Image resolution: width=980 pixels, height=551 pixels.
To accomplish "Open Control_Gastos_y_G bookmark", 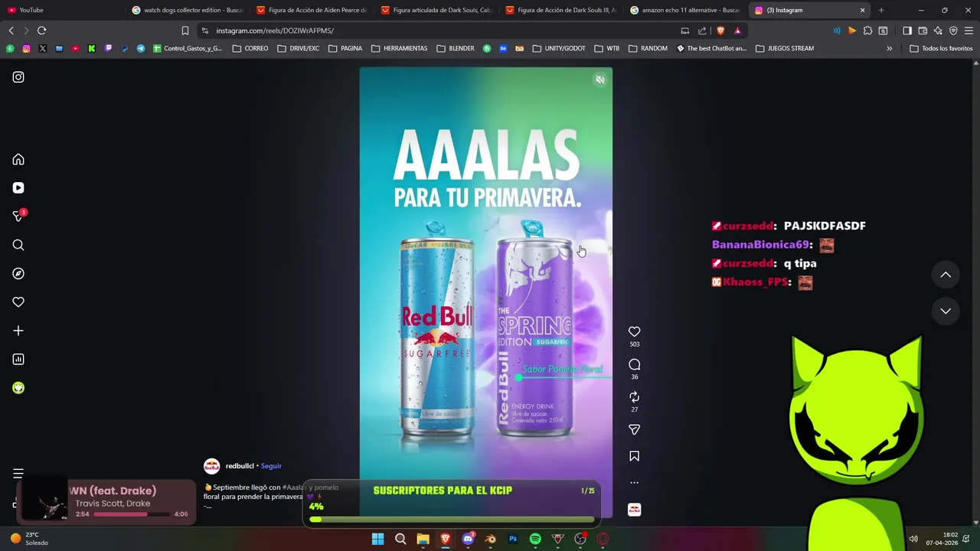I will [x=188, y=48].
